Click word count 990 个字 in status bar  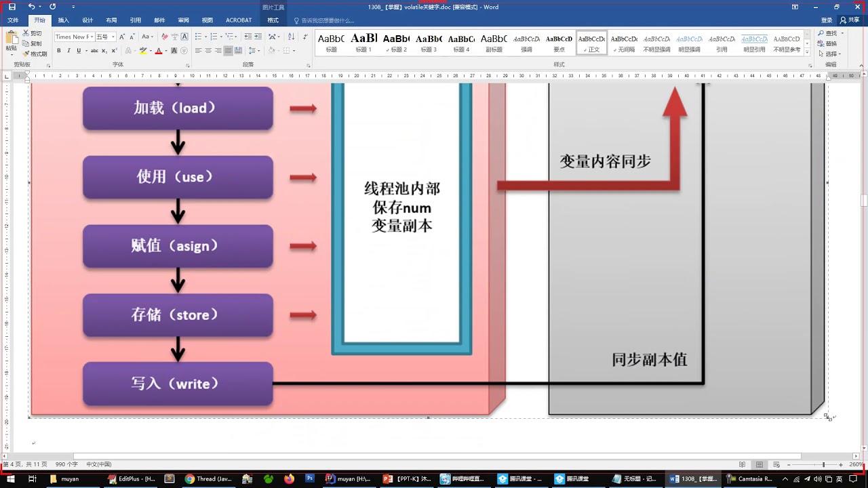(67, 464)
